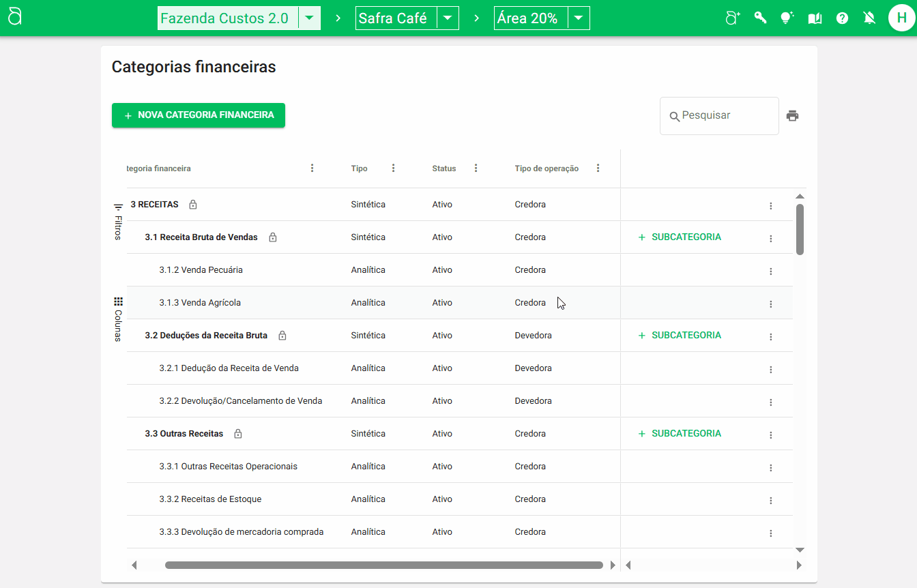This screenshot has height=588, width=917.
Task: Expand the Fazenda Custos 2.0 dropdown
Action: coord(309,18)
